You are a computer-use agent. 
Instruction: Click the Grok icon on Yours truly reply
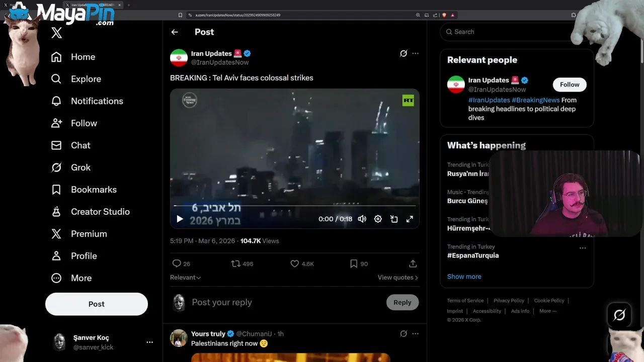point(404,333)
